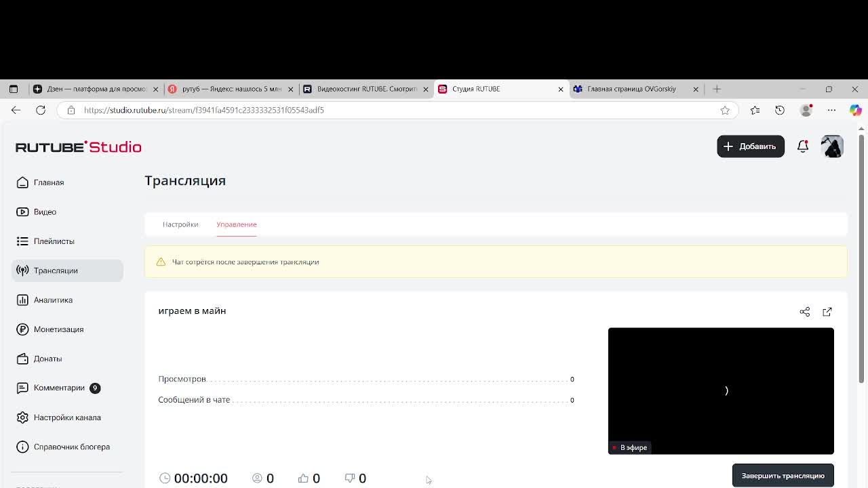868x488 pixels.
Task: Switch to Главная страница OVGorskiy tab
Action: 636,89
